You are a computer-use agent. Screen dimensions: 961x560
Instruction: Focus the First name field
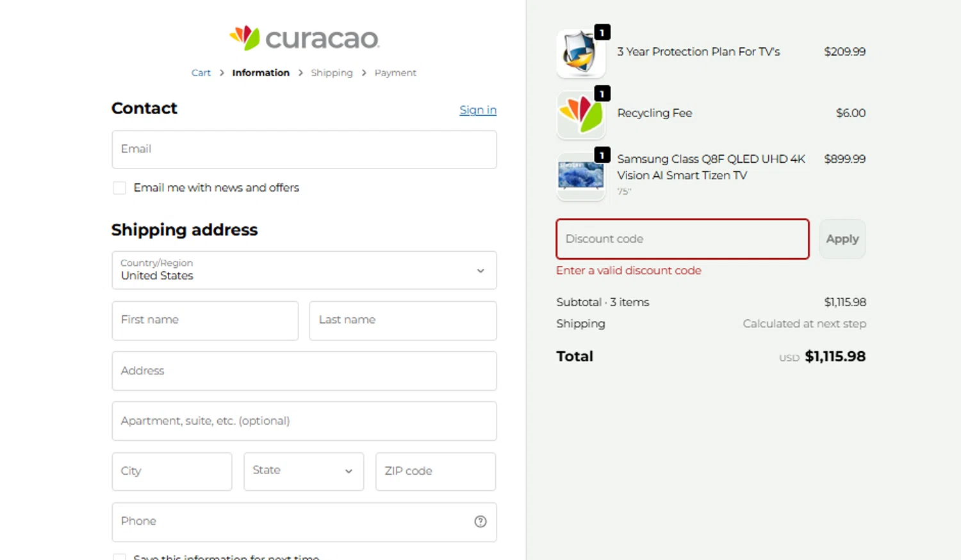(x=205, y=320)
